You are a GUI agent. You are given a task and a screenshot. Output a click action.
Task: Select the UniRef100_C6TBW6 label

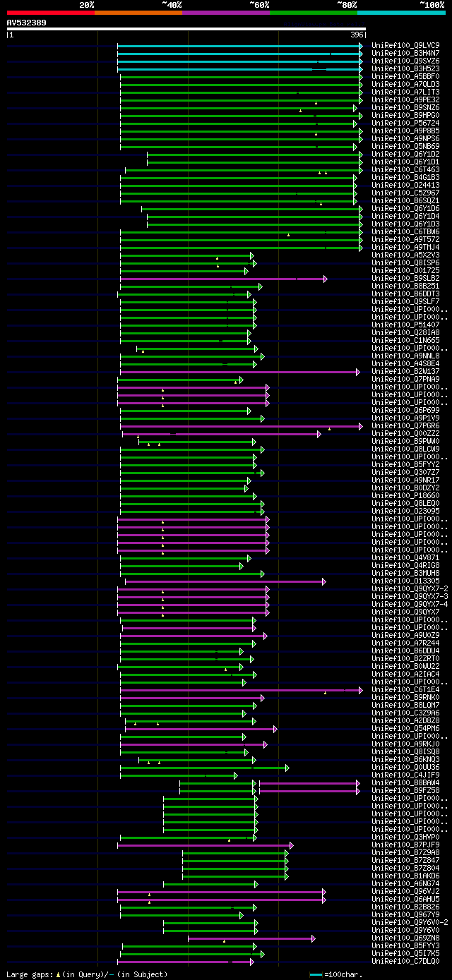[x=405, y=231]
